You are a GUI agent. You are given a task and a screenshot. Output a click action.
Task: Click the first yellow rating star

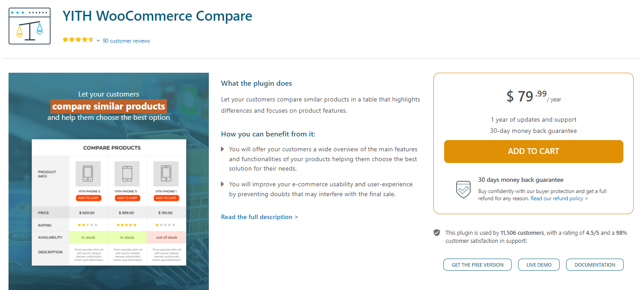[66, 40]
